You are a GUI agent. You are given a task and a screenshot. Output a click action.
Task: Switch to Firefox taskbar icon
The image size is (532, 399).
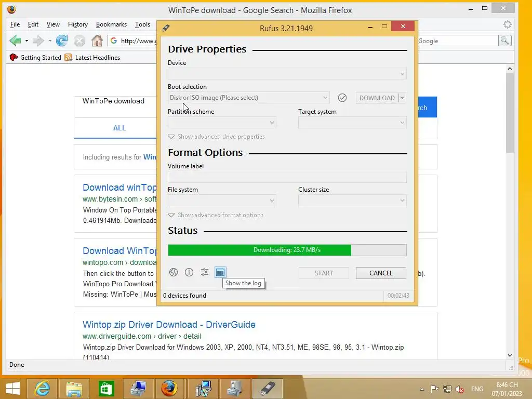[169, 389]
